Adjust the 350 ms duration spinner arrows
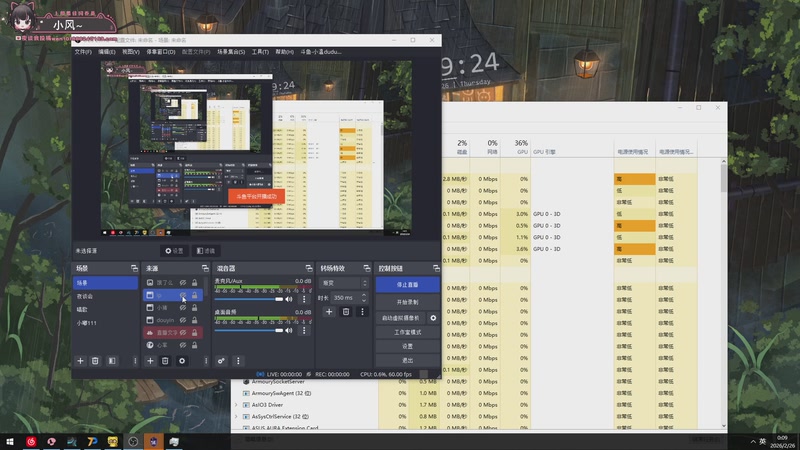 click(x=364, y=297)
